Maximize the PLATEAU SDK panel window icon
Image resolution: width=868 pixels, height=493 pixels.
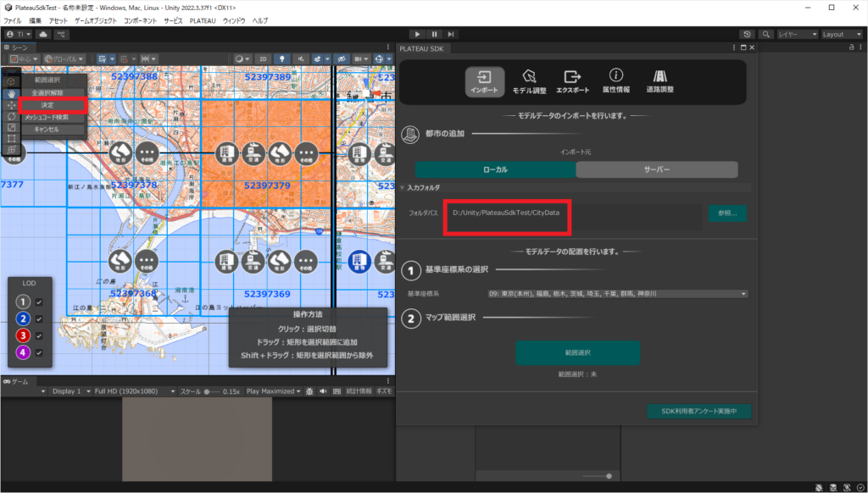point(743,48)
